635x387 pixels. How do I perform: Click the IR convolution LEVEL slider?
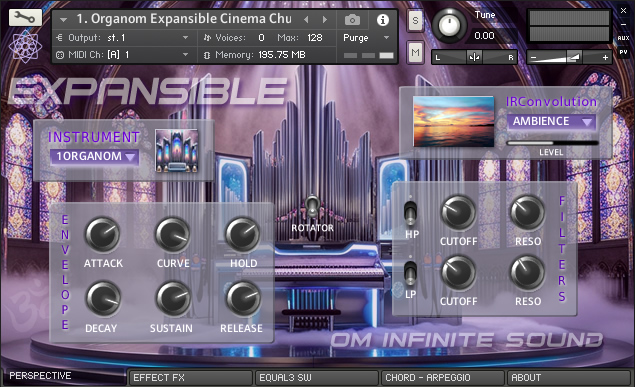(x=552, y=143)
